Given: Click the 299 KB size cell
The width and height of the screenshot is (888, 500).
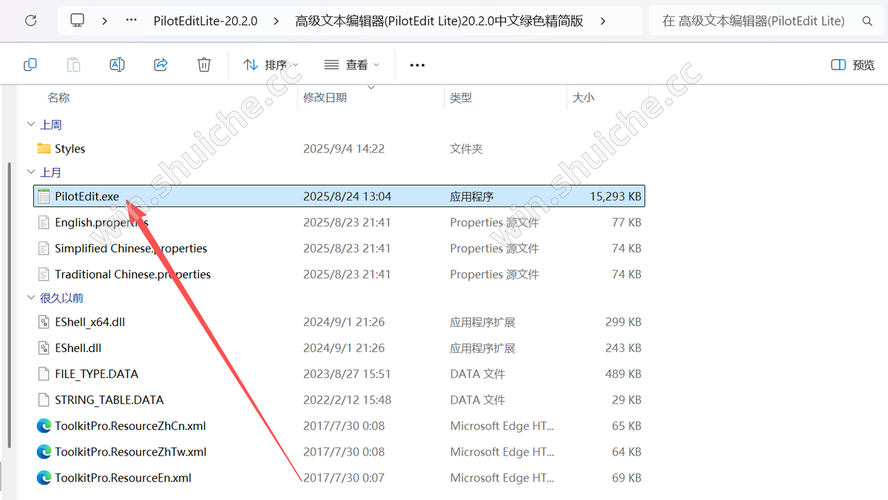Looking at the screenshot, I should pos(623,322).
